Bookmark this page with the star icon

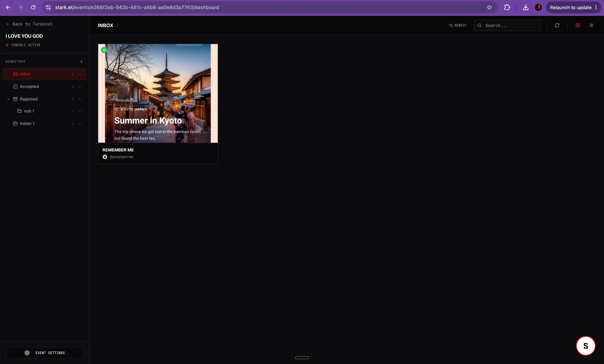click(x=489, y=7)
